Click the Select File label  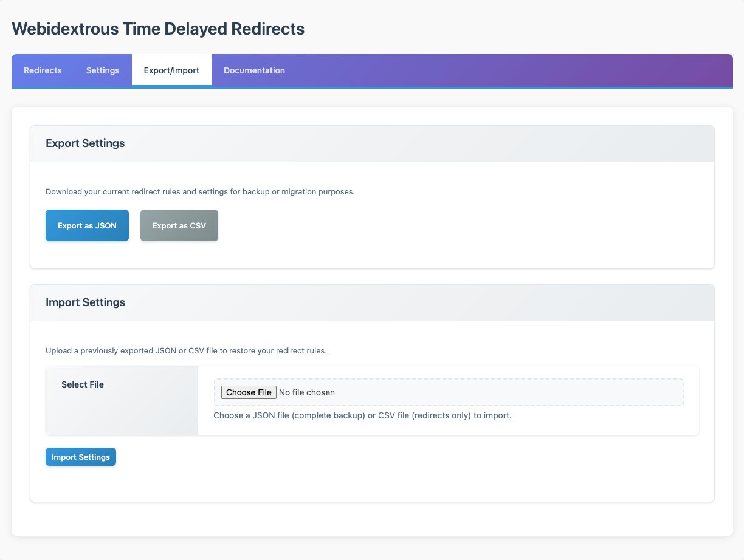click(83, 384)
